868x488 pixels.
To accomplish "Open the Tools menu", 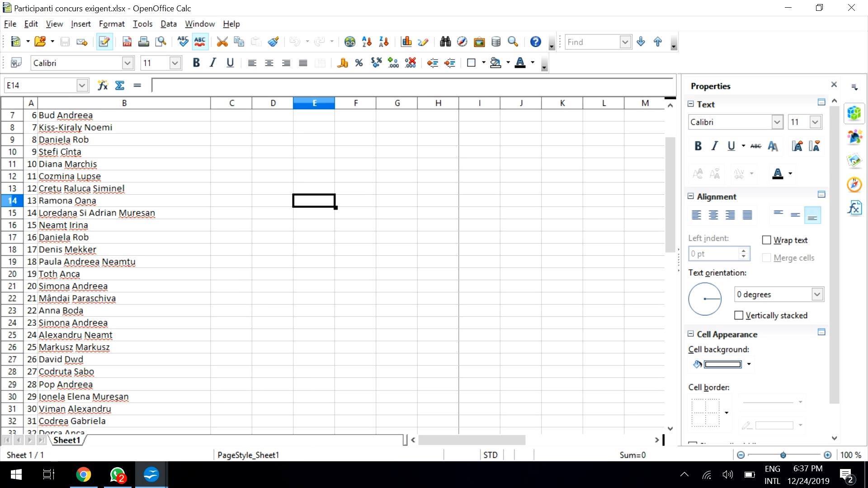I will (x=142, y=24).
